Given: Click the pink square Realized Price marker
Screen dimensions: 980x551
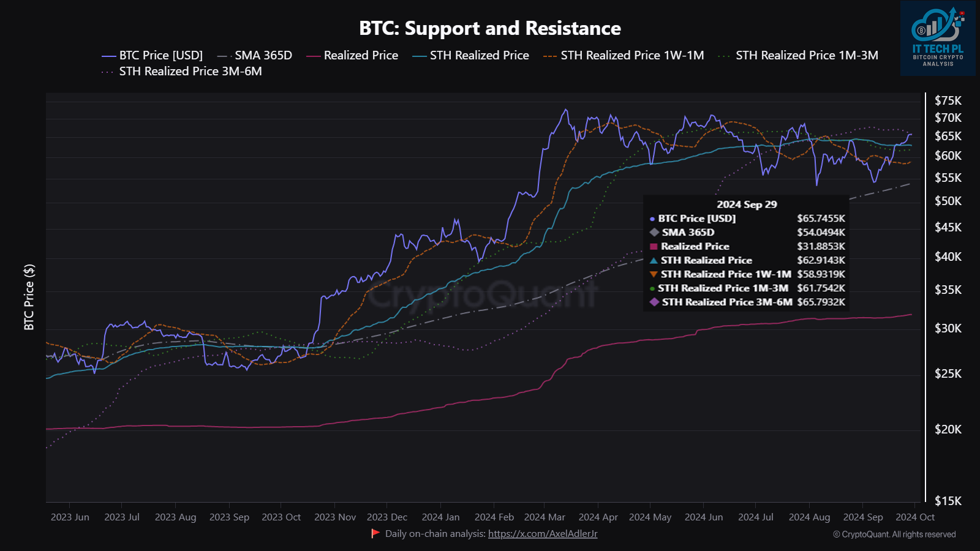Looking at the screenshot, I should click(x=654, y=246).
